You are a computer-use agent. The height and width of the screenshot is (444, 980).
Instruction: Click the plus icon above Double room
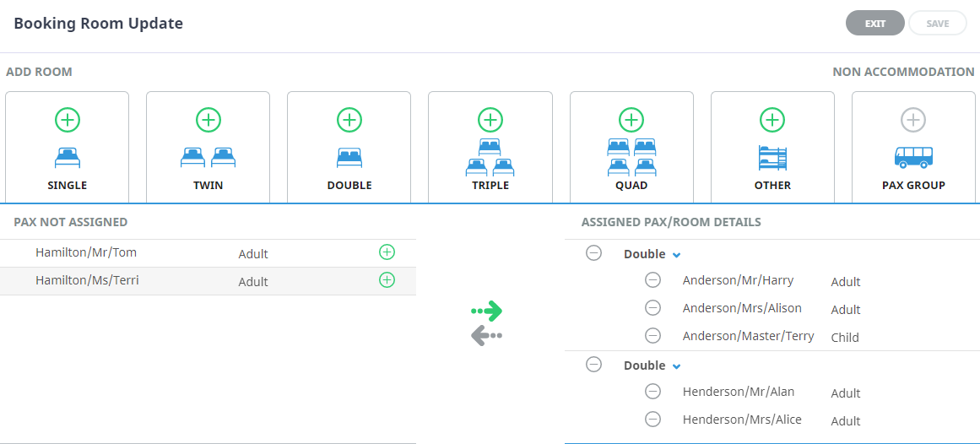click(349, 120)
